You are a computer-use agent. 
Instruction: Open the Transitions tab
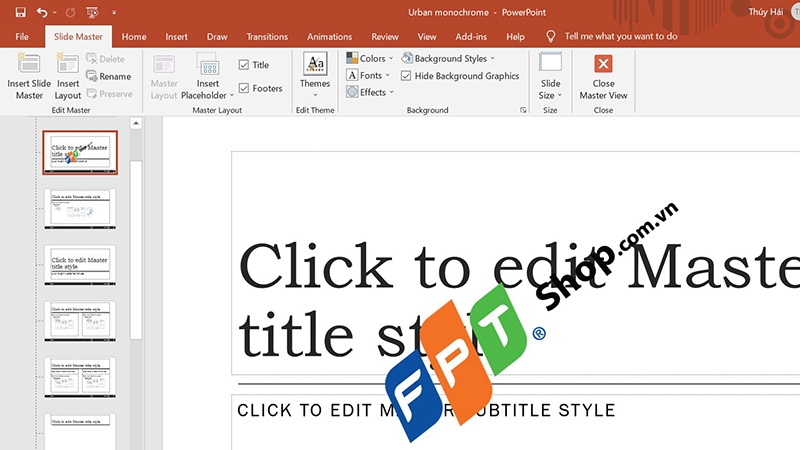click(x=267, y=37)
